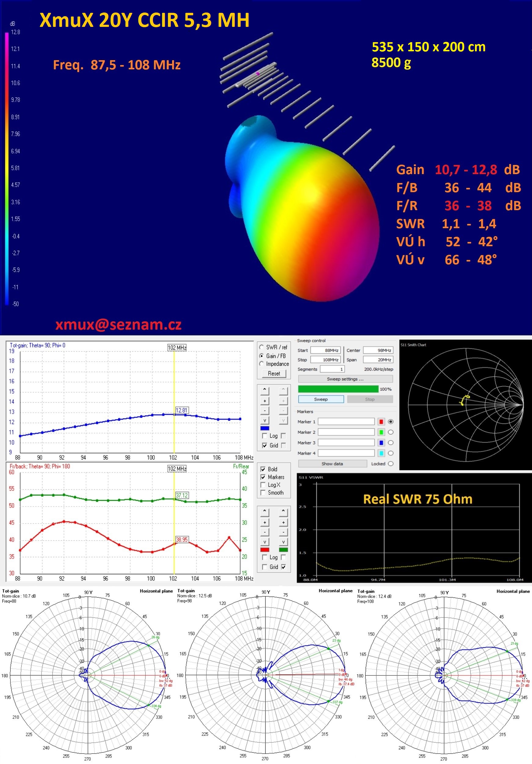Click the Span field showing 20MHz

click(x=378, y=359)
